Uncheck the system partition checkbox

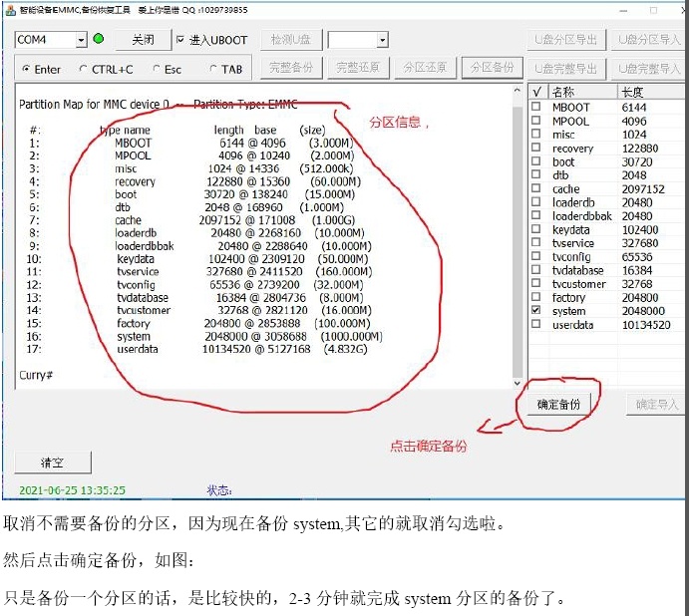(x=536, y=311)
